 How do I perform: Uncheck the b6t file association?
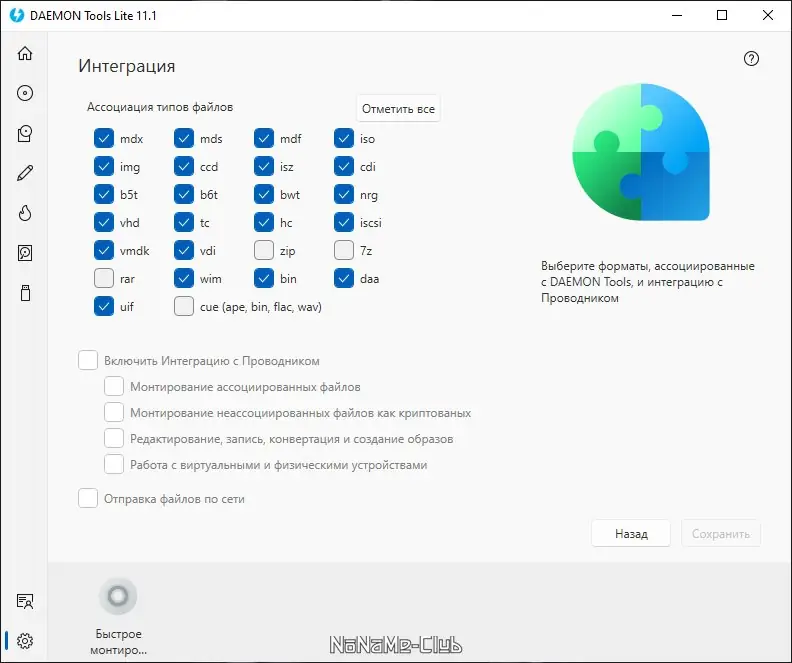[x=184, y=194]
